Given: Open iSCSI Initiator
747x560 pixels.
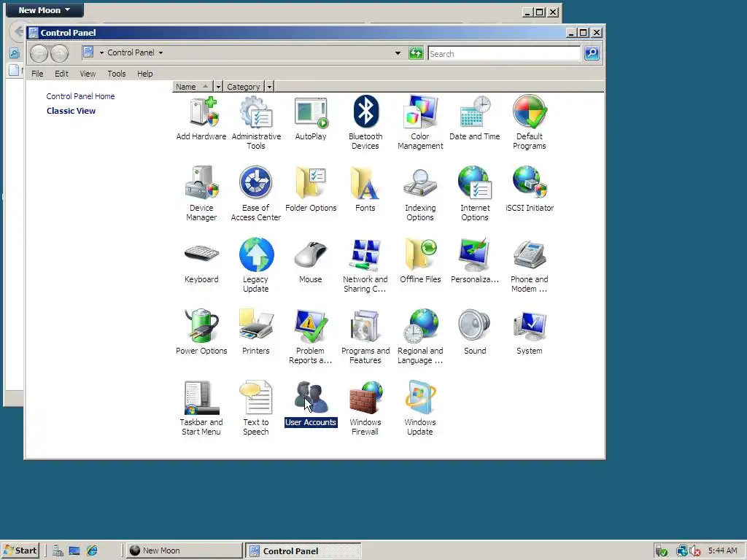Looking at the screenshot, I should (530, 190).
